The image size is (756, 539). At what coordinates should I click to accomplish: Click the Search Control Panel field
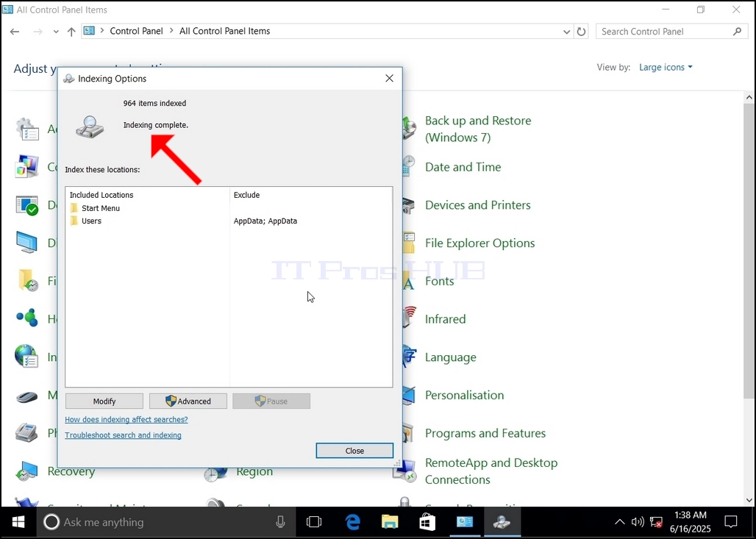coord(672,32)
